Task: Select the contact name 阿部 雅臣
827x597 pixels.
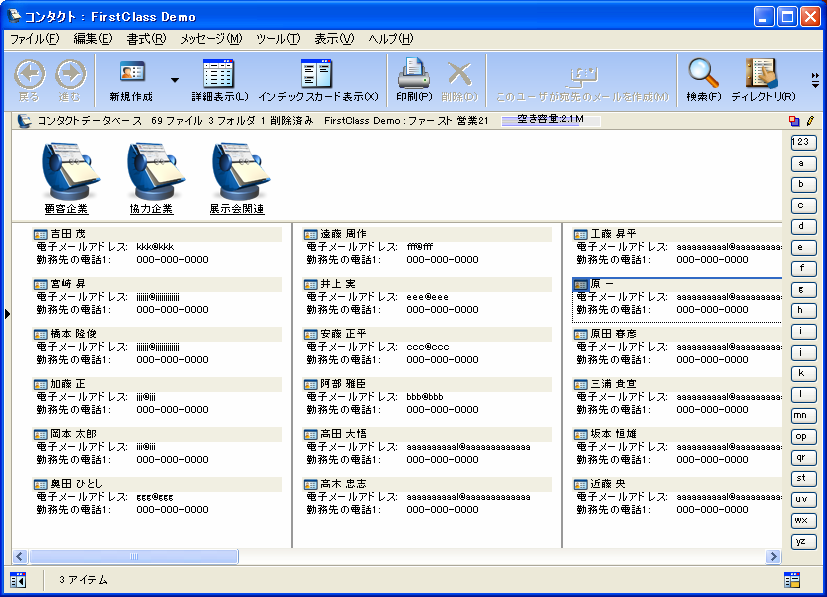Action: pos(343,384)
